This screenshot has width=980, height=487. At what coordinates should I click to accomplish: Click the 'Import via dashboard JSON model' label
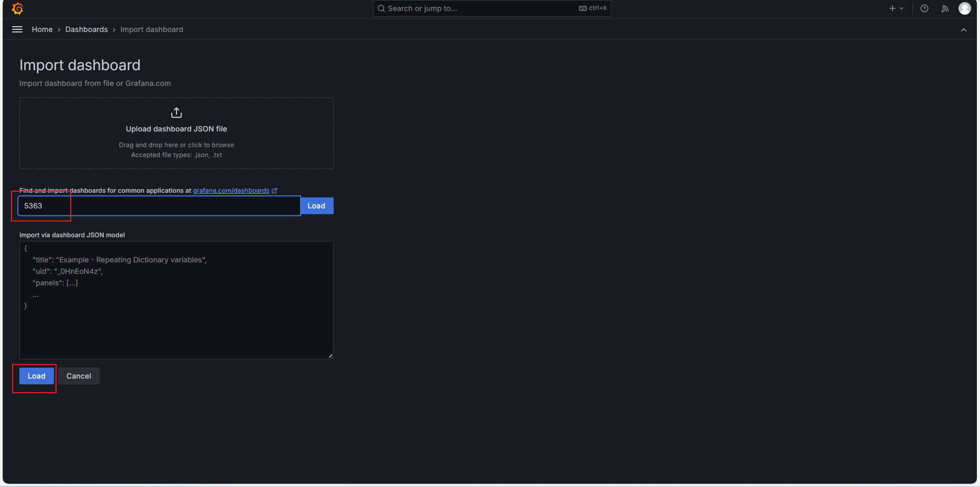72,235
